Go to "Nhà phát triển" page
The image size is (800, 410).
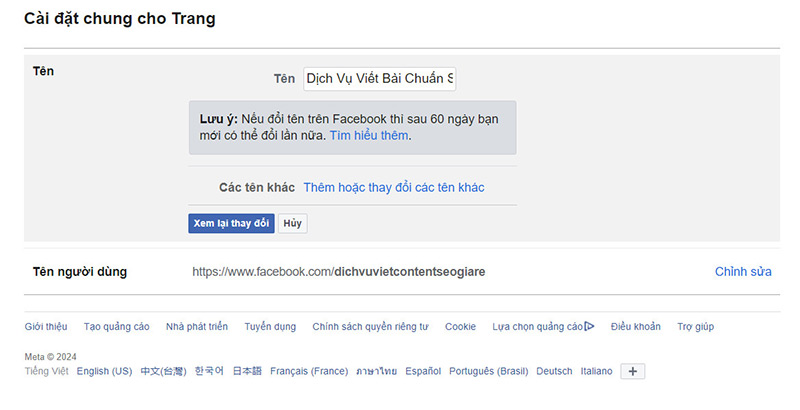(x=197, y=326)
